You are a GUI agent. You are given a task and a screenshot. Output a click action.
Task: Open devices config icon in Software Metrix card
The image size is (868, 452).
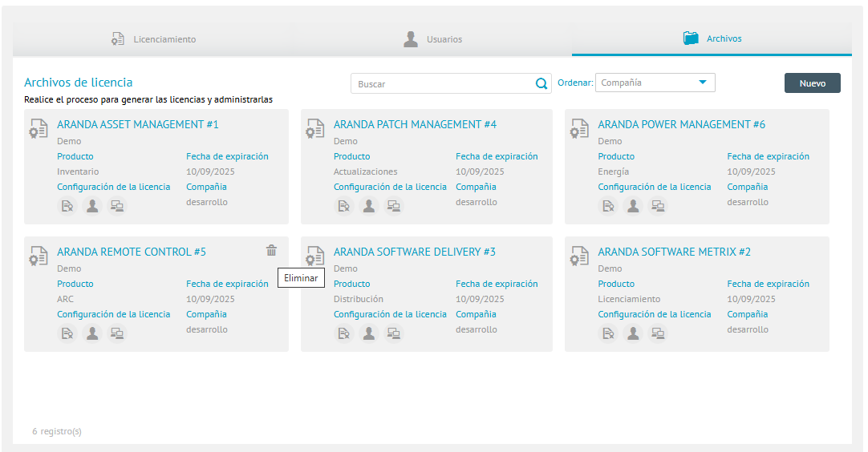point(658,333)
